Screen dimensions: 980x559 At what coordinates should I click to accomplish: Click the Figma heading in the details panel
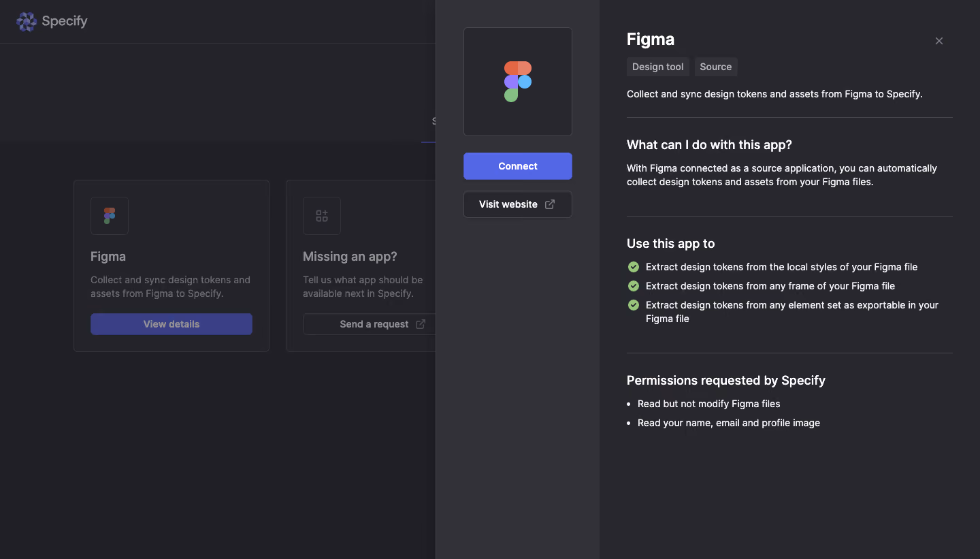pos(651,39)
